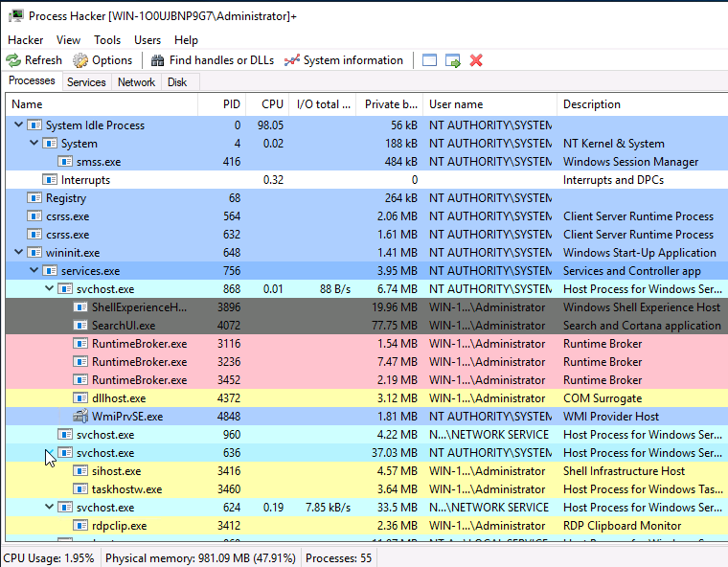This screenshot has height=567, width=728.
Task: Click the taskhostw.exe process icon
Action: pyautogui.click(x=80, y=489)
